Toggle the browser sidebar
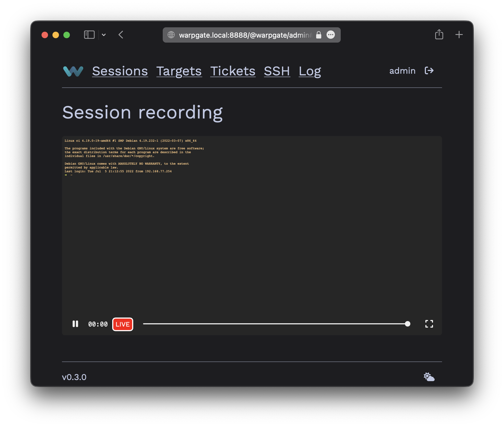 coord(89,35)
